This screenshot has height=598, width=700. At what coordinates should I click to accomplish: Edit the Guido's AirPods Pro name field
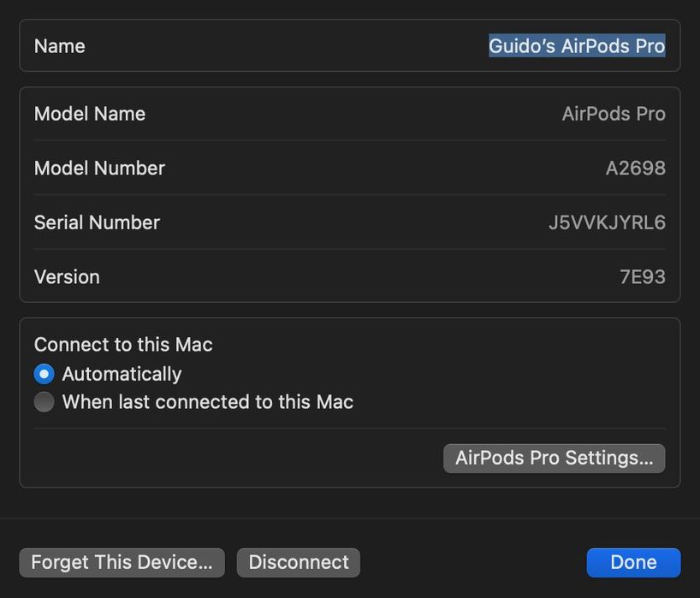pos(577,46)
